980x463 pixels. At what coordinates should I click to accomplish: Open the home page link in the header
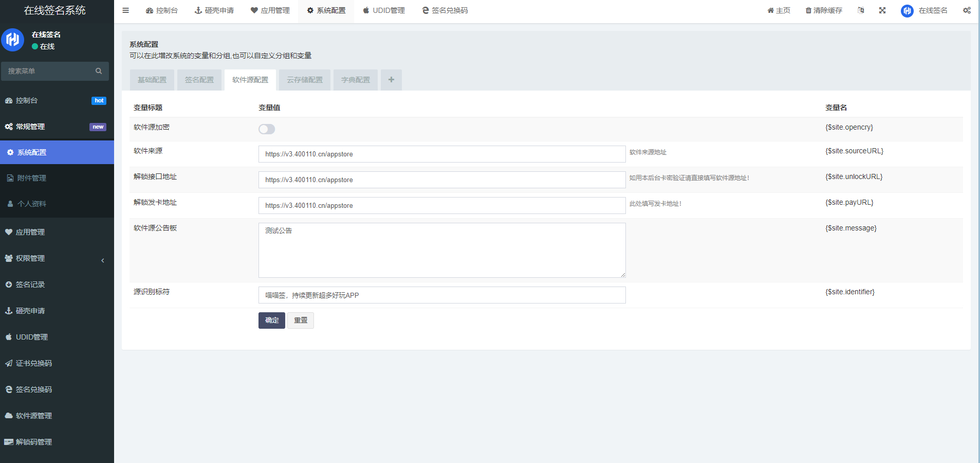click(x=779, y=10)
